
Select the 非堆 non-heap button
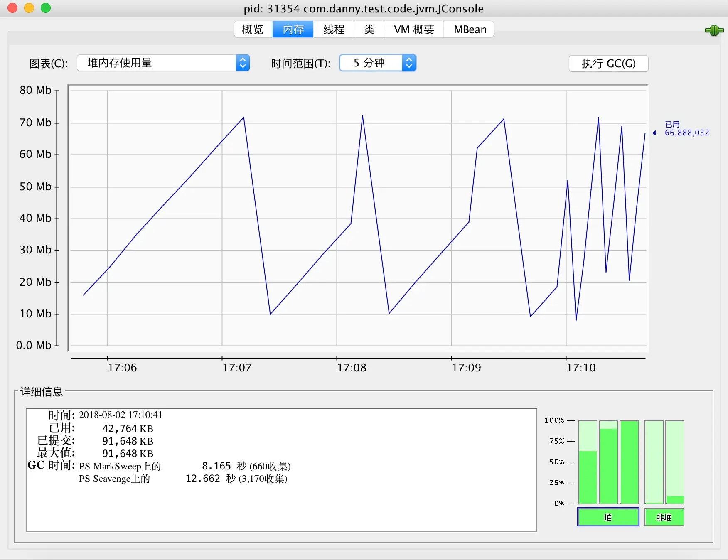664,517
